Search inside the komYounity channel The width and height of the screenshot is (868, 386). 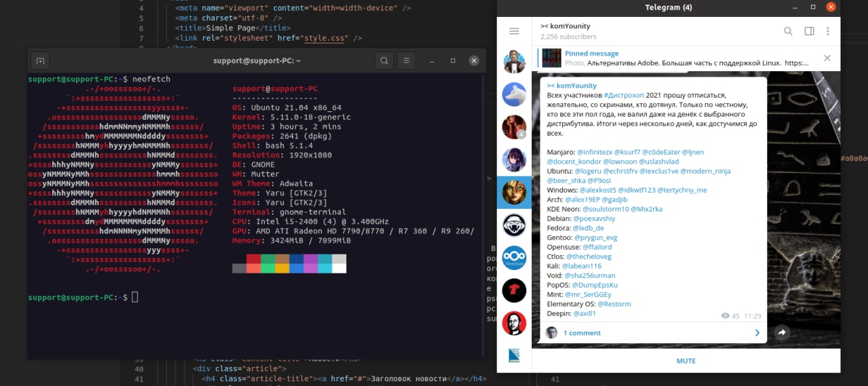click(788, 31)
